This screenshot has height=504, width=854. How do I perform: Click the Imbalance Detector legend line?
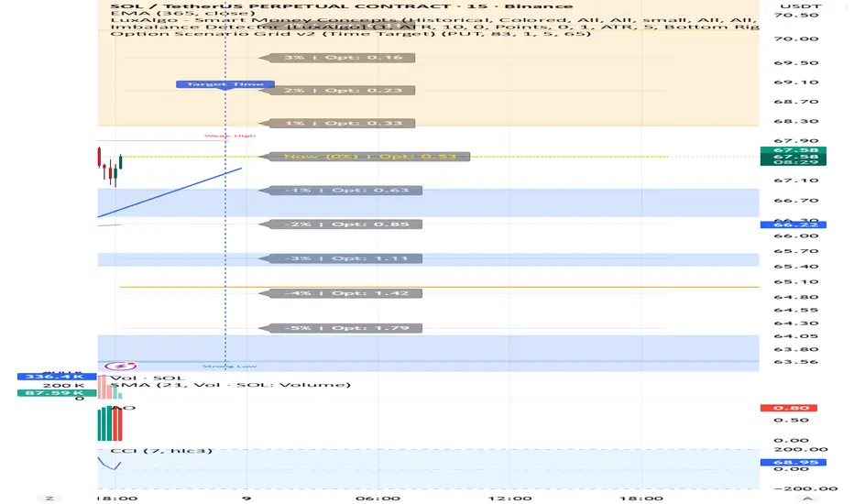(434, 27)
